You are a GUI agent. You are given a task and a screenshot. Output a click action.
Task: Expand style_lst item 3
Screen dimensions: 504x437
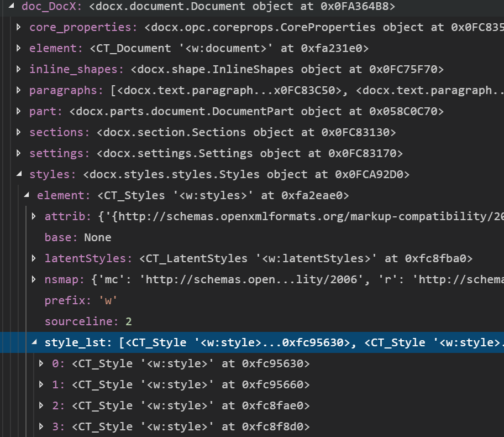41,426
